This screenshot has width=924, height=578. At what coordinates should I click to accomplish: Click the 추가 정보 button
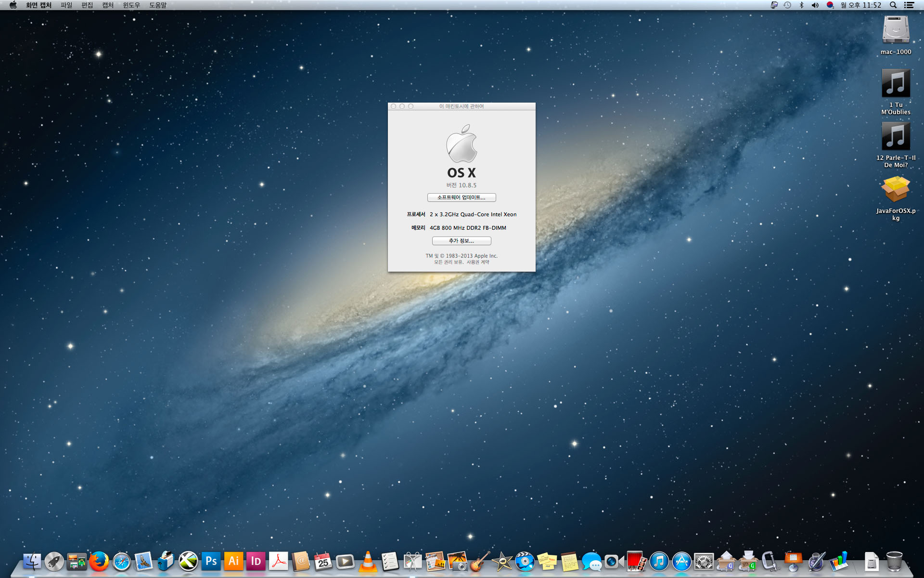point(461,241)
